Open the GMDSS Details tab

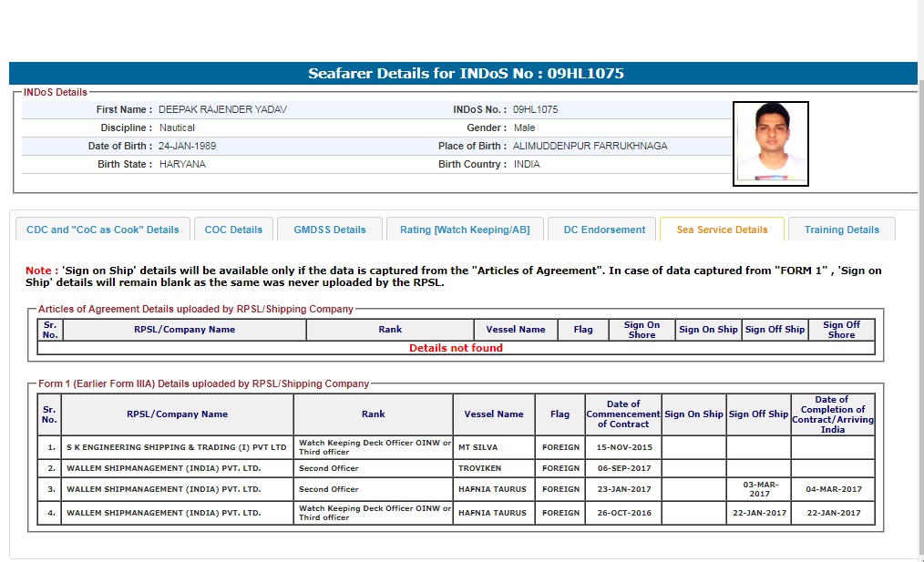point(329,230)
